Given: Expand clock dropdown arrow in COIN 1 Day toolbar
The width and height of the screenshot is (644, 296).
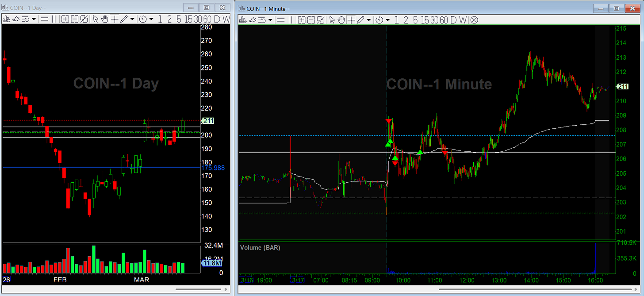Looking at the screenshot, I should [151, 19].
